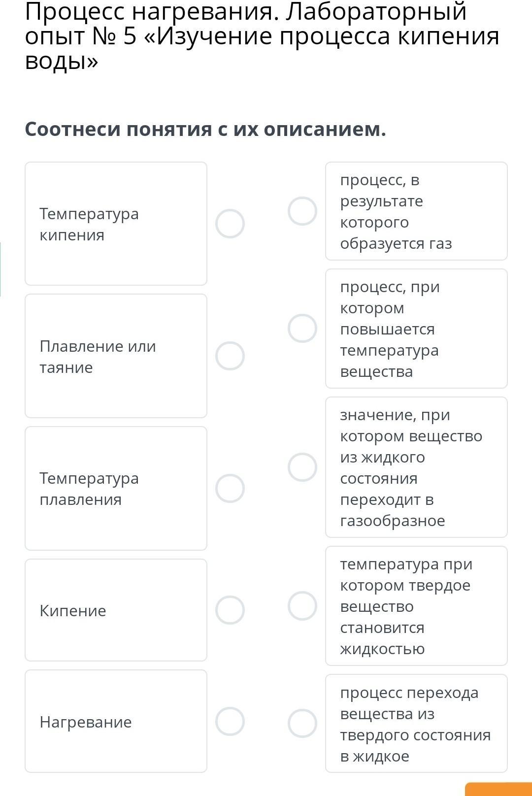Select the radio circle beside Температура плавления
The height and width of the screenshot is (796, 532).
(230, 488)
